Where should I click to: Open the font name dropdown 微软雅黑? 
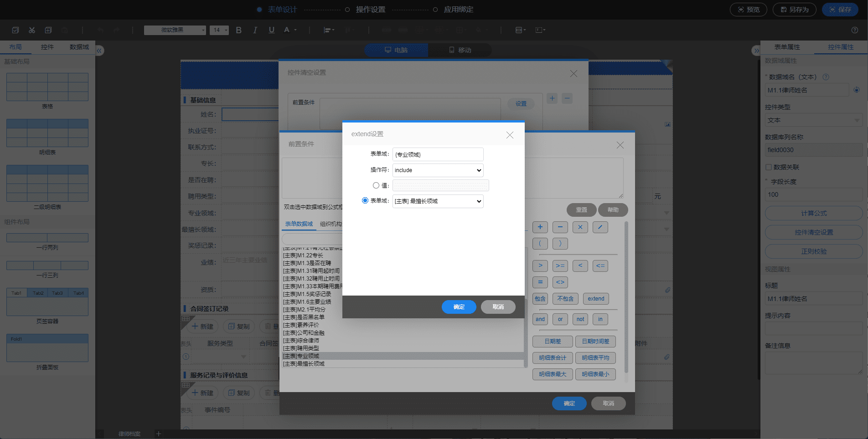pyautogui.click(x=175, y=30)
